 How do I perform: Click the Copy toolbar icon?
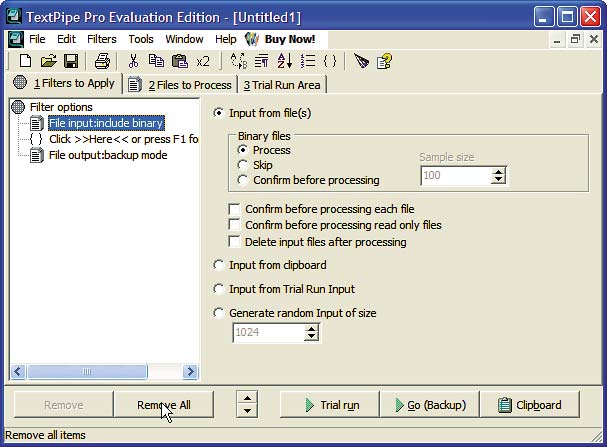pyautogui.click(x=156, y=61)
